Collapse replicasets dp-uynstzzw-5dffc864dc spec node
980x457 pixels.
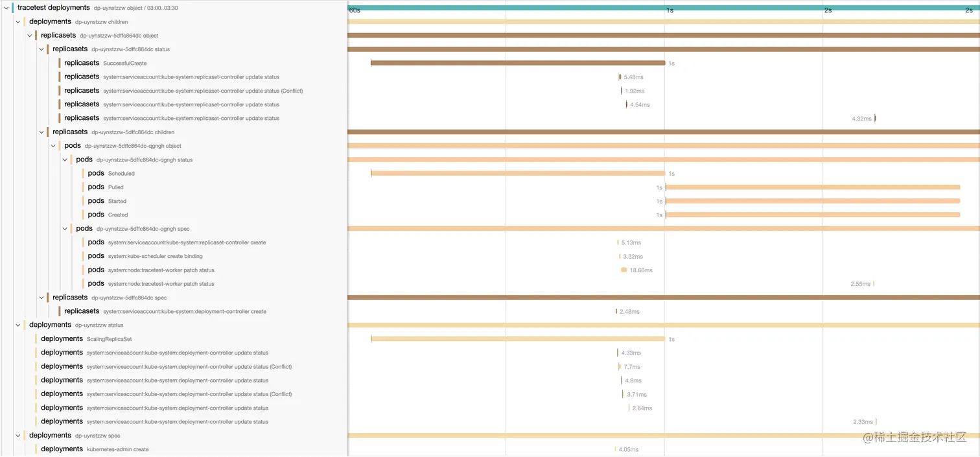41,298
